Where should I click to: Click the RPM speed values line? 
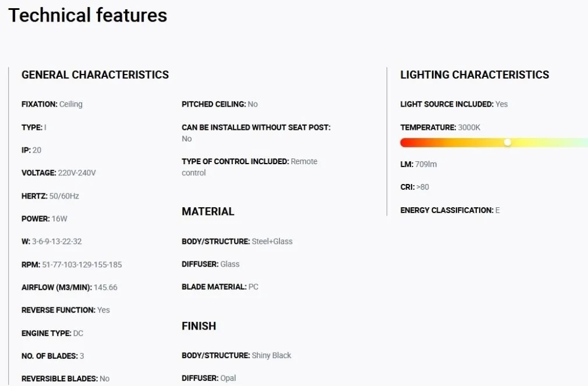[72, 264]
